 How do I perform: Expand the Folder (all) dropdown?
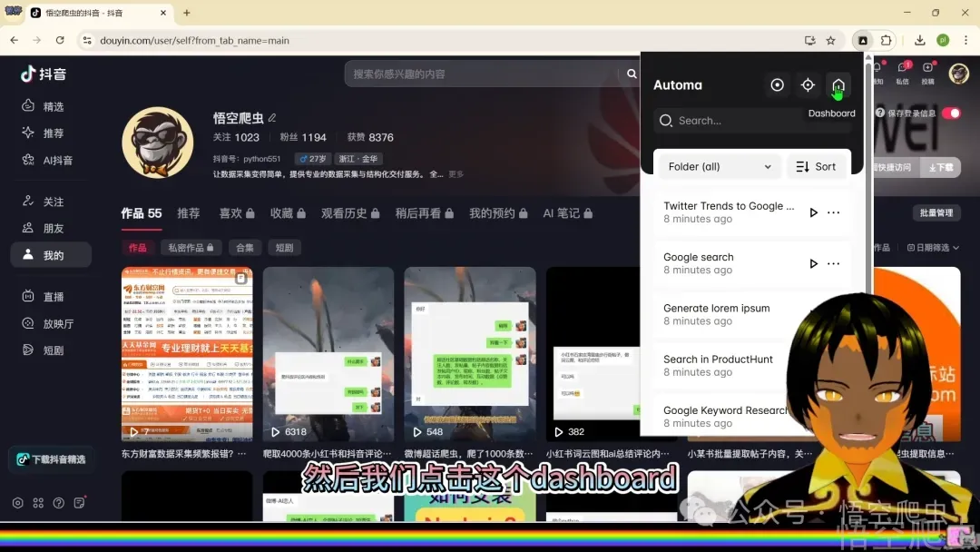click(x=718, y=166)
